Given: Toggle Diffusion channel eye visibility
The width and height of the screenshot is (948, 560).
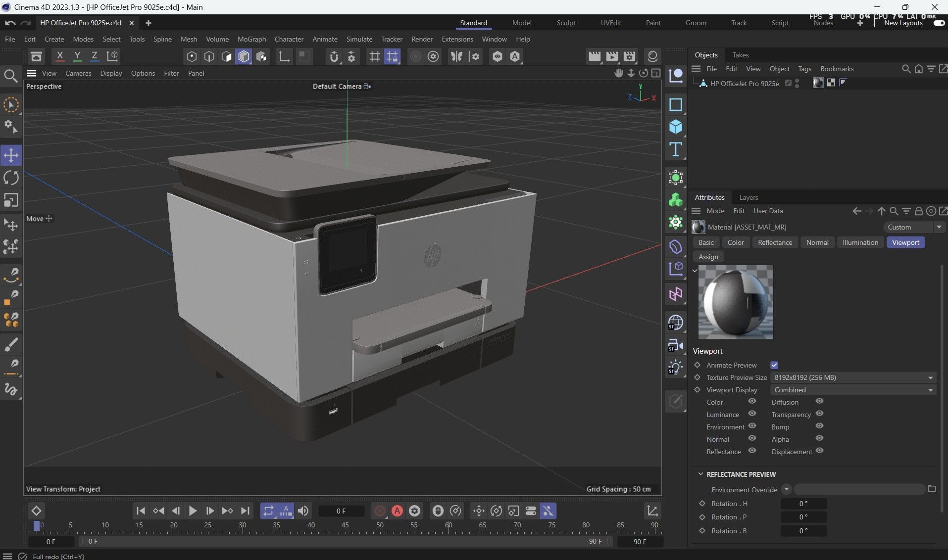Looking at the screenshot, I should (x=819, y=401).
